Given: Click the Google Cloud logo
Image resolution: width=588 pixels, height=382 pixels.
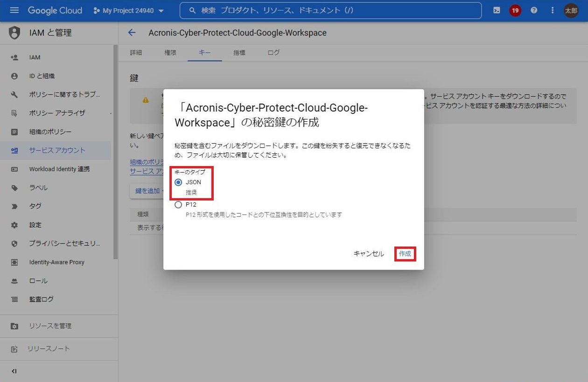Looking at the screenshot, I should 55,10.
